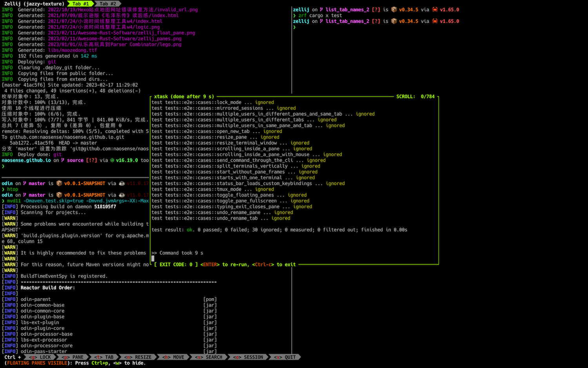The width and height of the screenshot is (588, 368).
Task: Click the undo_rename_pane test line
Action: click(222, 213)
